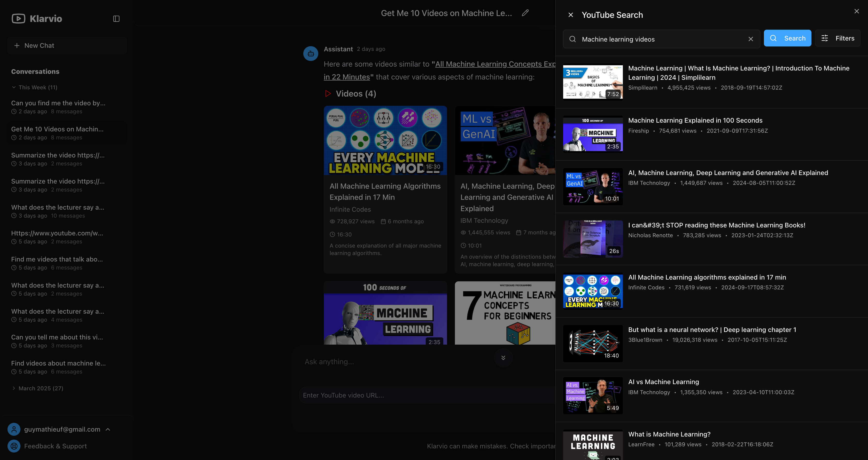Clear the search field with X icon
The image size is (868, 460).
(751, 39)
